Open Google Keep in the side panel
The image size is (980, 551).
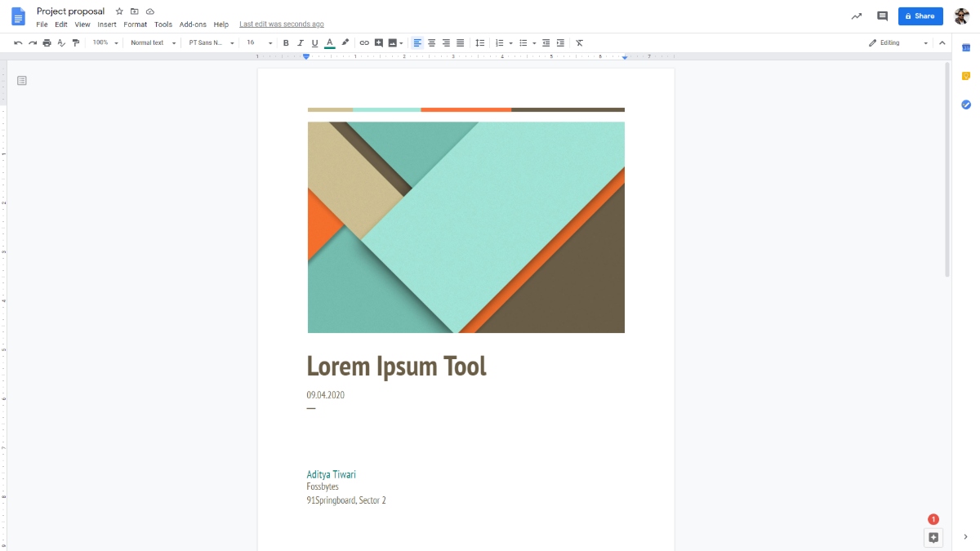pos(965,75)
